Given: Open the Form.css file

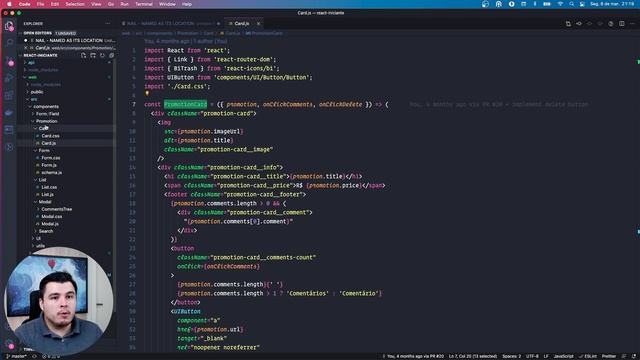Looking at the screenshot, I should pyautogui.click(x=51, y=158).
